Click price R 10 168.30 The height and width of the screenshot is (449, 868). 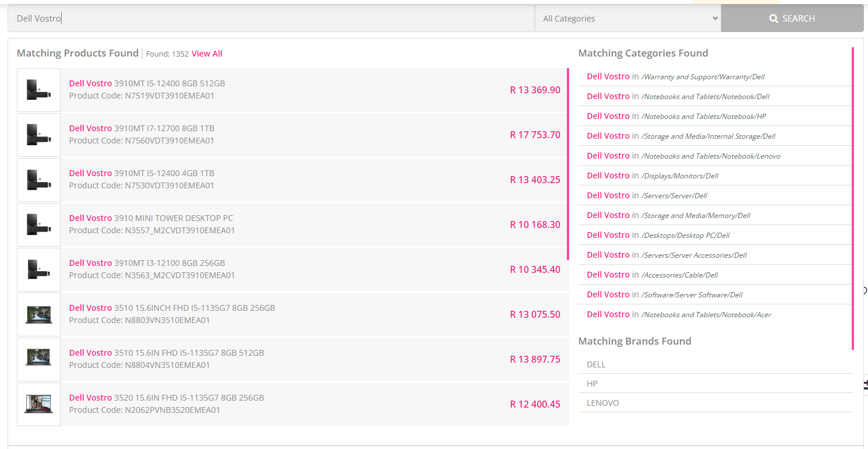pos(535,224)
